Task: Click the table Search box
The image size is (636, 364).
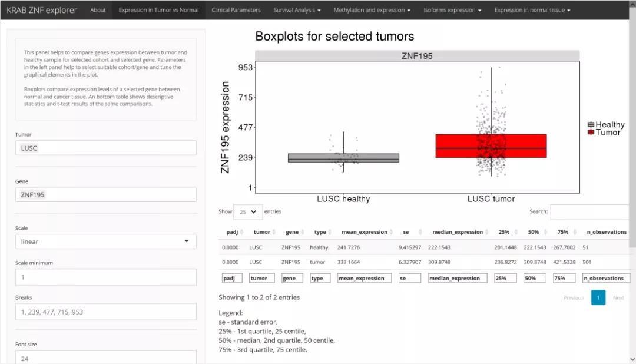Action: click(590, 212)
